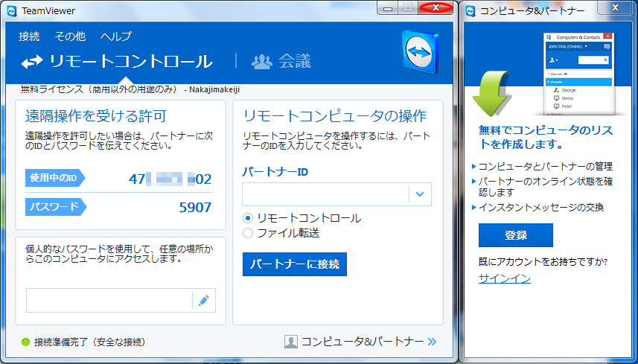This screenshot has width=638, height=364.
Task: Minimize the TeamViewer window
Action: [388, 8]
